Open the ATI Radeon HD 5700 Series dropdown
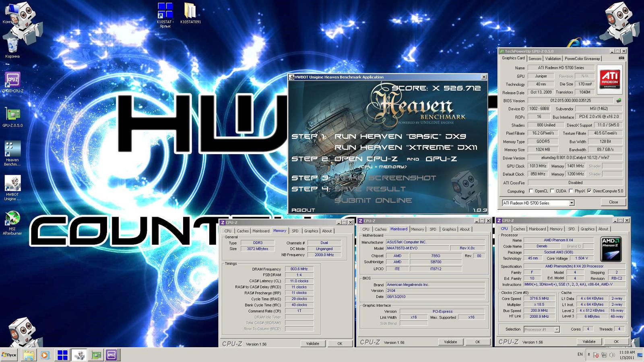Screen dimensions: 644x362 coord(572,203)
